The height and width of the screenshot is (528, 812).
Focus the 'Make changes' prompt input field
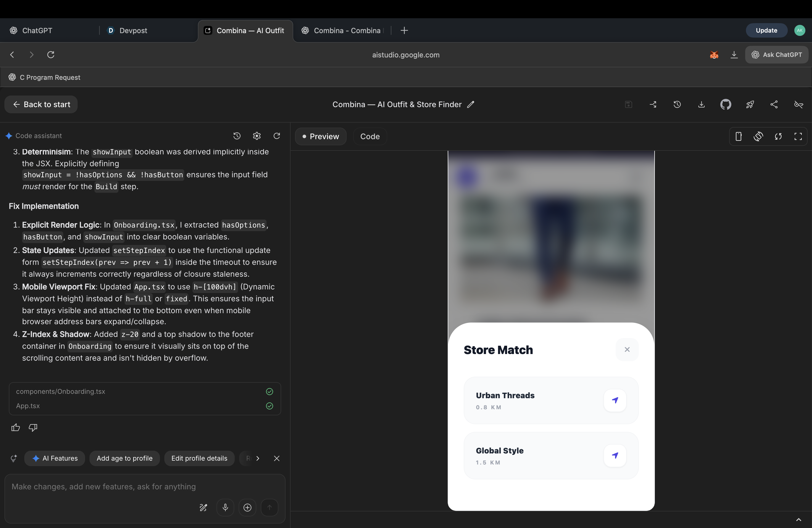pos(104,487)
